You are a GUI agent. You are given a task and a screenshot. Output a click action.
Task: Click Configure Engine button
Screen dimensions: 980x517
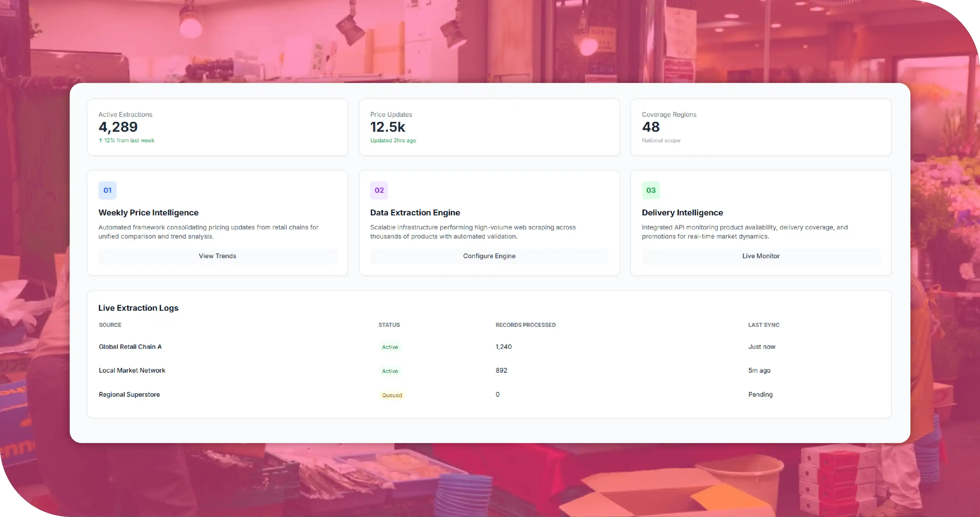point(489,256)
